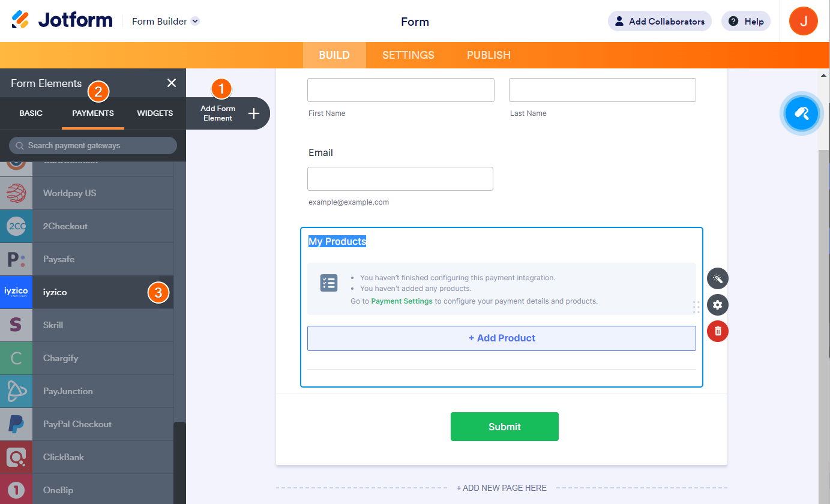
Task: Click the First Name input field
Action: (401, 90)
